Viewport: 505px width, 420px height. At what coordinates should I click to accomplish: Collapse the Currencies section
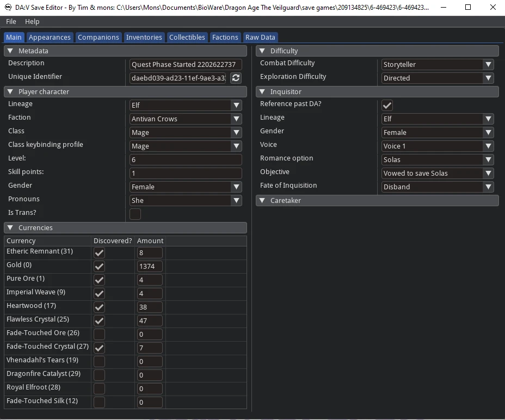point(10,227)
